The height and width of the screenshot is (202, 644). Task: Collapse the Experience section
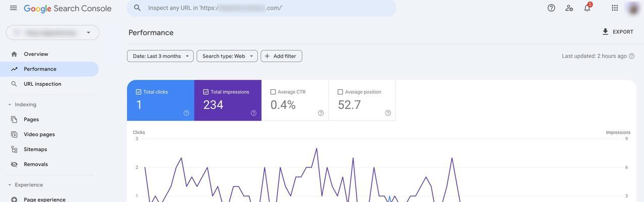(x=10, y=185)
